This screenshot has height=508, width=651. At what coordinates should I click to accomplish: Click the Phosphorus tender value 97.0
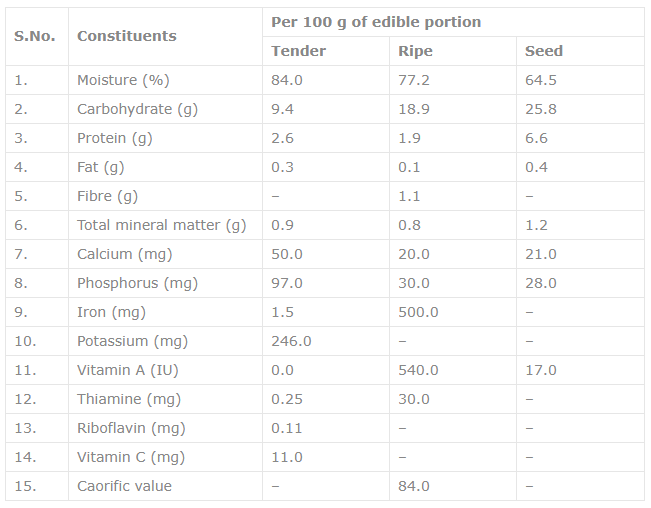[x=286, y=283]
